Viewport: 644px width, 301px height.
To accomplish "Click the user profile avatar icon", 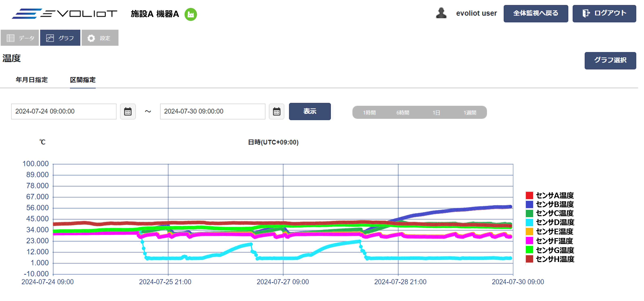I will point(441,13).
